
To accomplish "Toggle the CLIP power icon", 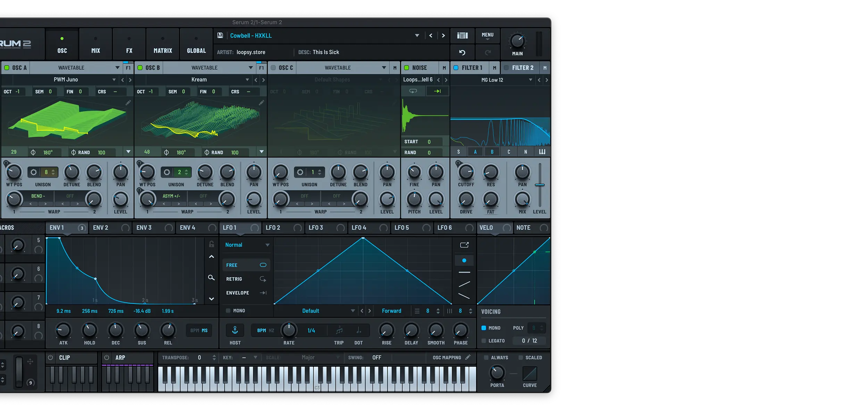I will [51, 357].
